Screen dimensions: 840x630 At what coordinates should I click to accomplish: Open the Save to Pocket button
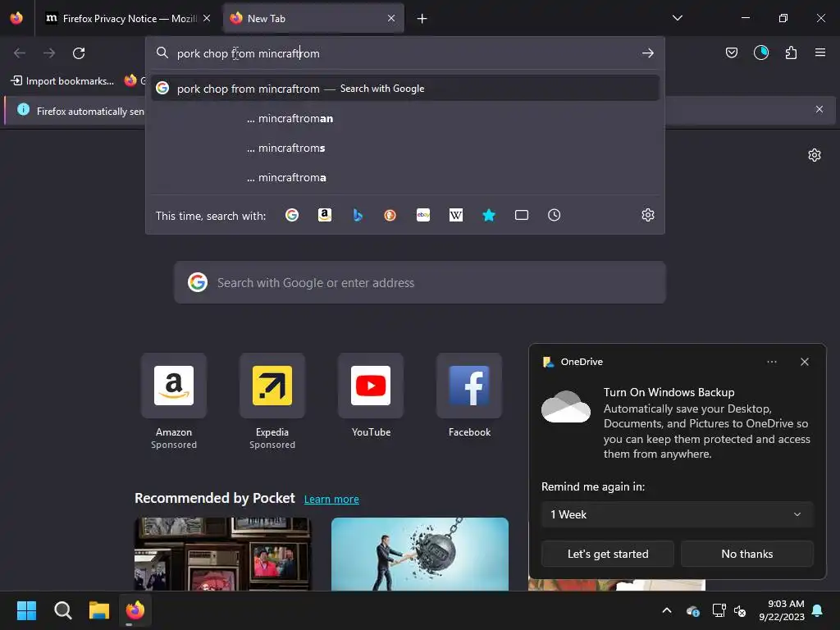point(731,52)
